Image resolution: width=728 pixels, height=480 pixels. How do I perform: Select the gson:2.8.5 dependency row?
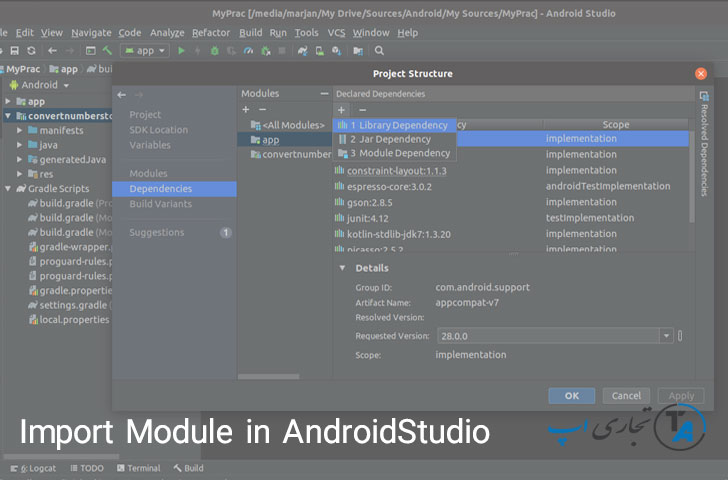511,202
